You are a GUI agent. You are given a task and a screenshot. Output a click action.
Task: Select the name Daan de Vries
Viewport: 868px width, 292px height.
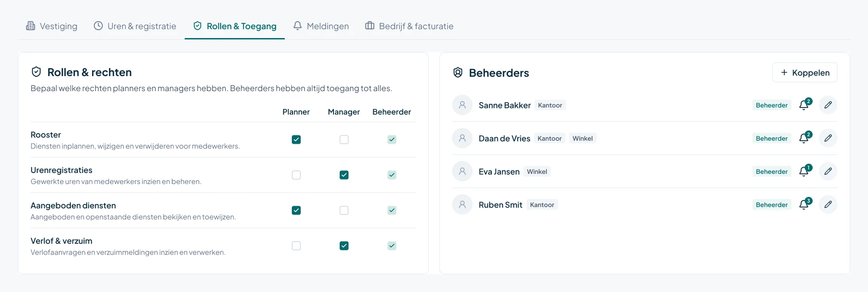(504, 138)
